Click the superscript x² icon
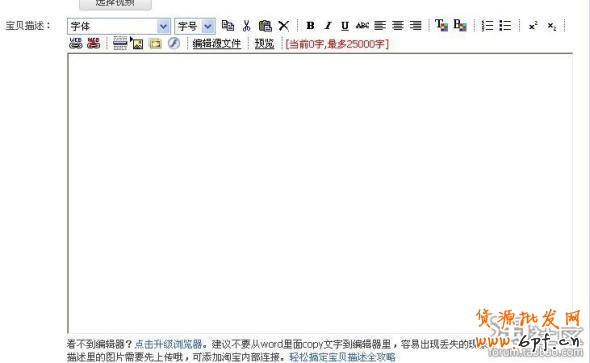This screenshot has height=363, width=590. coord(533,26)
